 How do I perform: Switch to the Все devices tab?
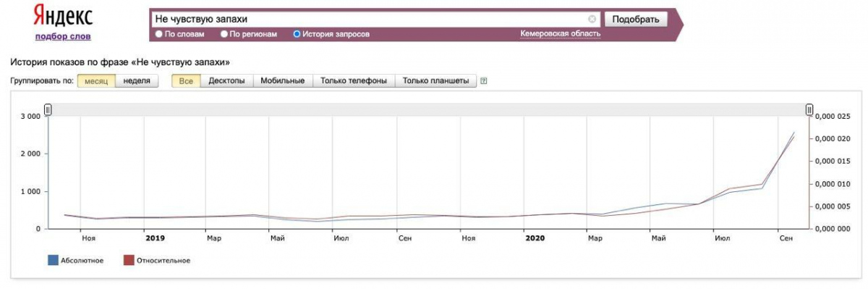(186, 81)
